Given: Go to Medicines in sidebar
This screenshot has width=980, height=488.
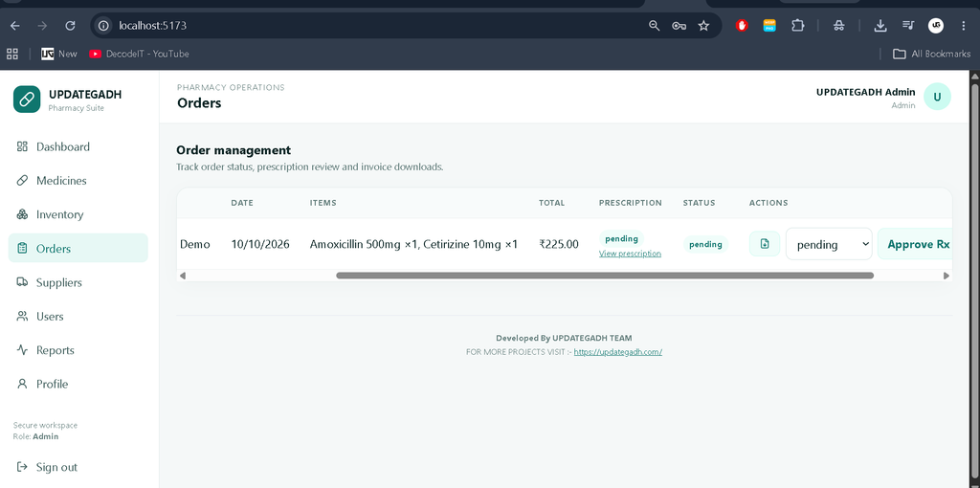Looking at the screenshot, I should click(x=78, y=181).
